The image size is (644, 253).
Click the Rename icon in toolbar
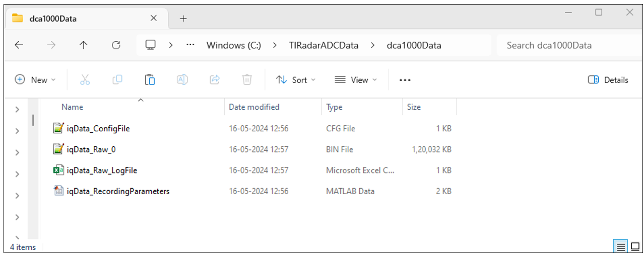tap(182, 79)
